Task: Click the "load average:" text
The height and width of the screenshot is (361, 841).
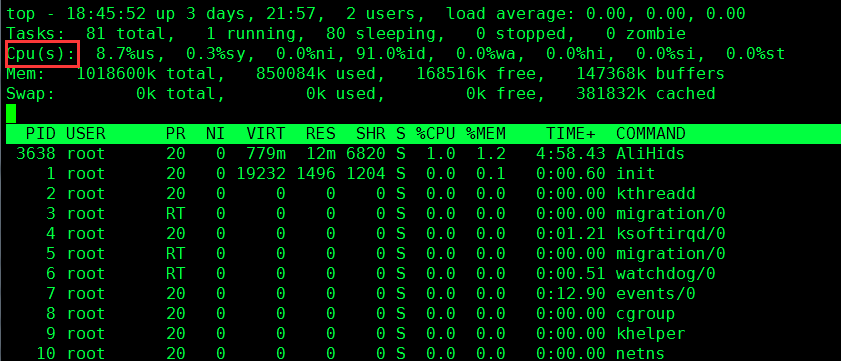Action: tap(510, 14)
